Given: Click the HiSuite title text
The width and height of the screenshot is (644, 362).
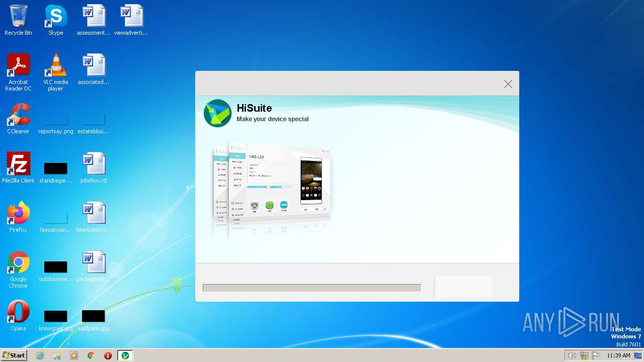Looking at the screenshot, I should click(254, 108).
